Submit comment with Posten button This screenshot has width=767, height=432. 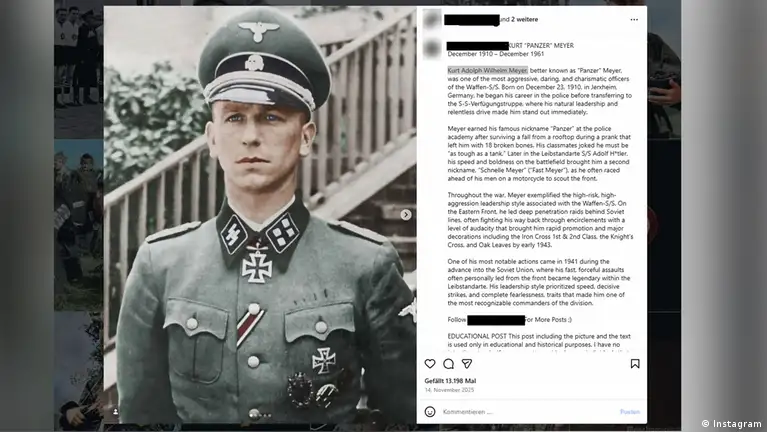point(630,412)
